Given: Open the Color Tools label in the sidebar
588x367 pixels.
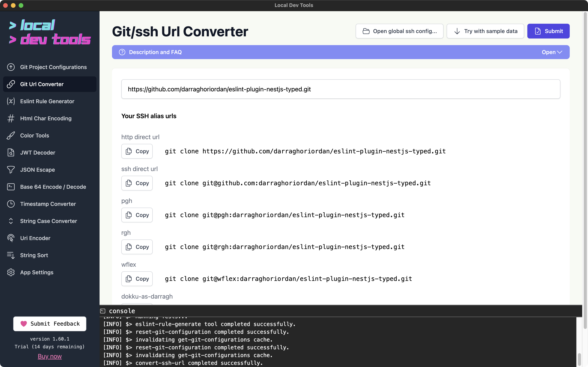Looking at the screenshot, I should pyautogui.click(x=34, y=135).
